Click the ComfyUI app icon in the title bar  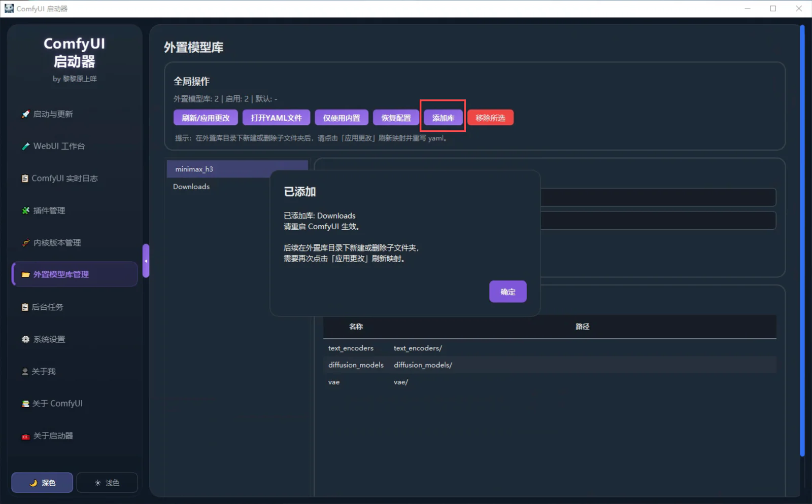pos(9,9)
